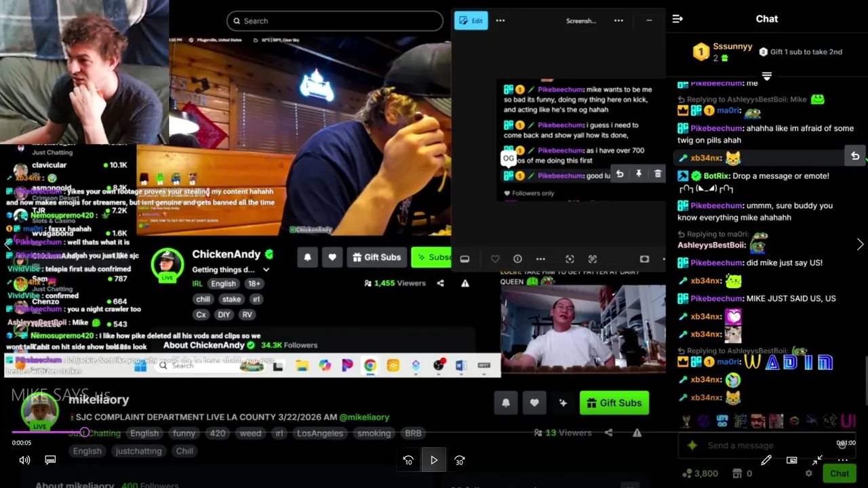The height and width of the screenshot is (488, 868).
Task: Favorite the screenshot with the viewer heart
Action: [495, 259]
